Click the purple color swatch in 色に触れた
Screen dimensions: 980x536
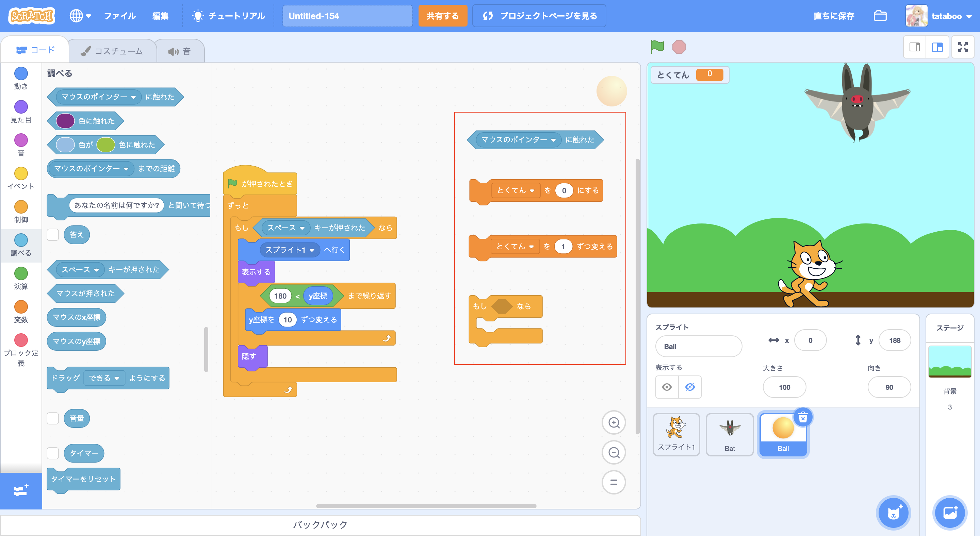click(65, 121)
